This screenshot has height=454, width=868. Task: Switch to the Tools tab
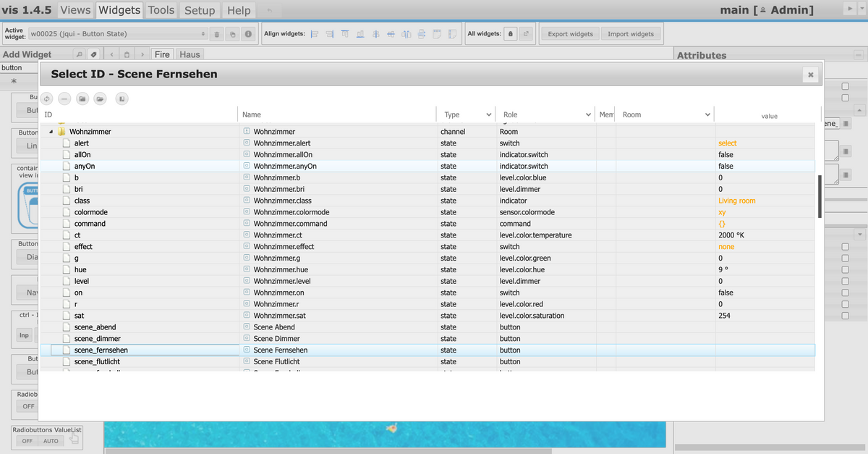coord(161,10)
